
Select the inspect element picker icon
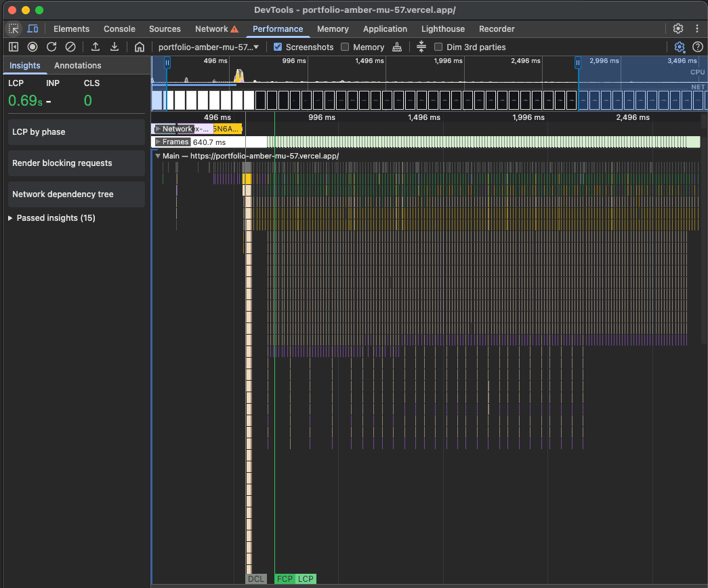pos(14,28)
